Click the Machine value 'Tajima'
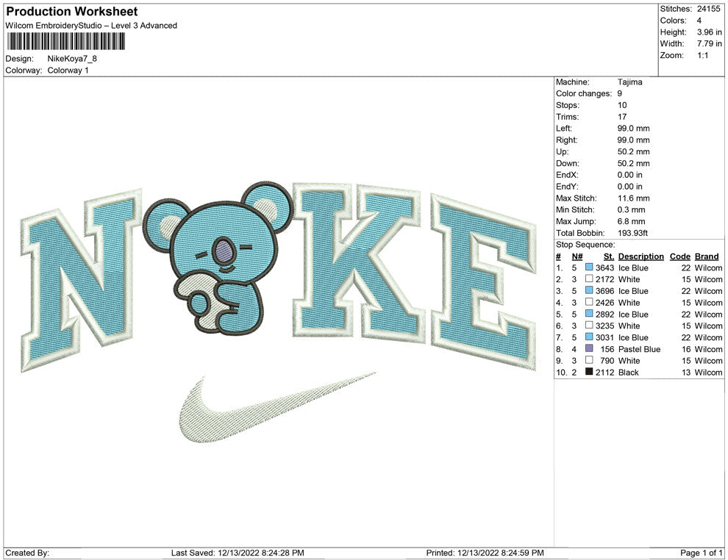The height and width of the screenshot is (560, 728). click(x=630, y=82)
